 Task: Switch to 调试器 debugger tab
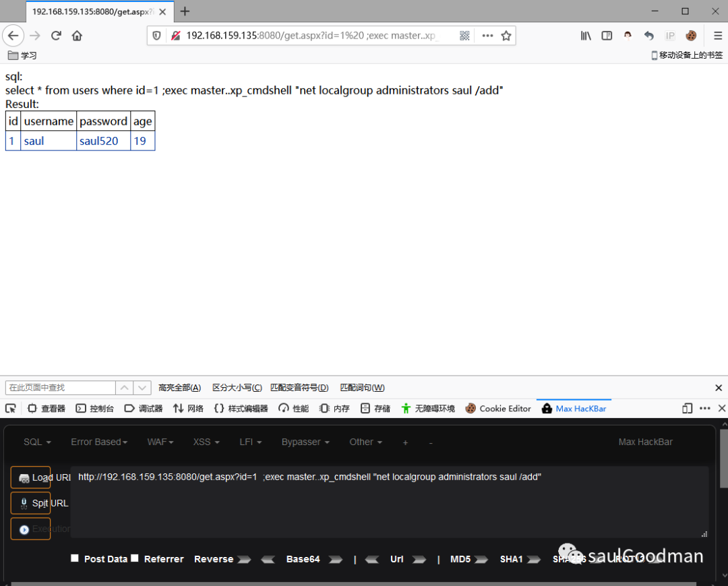click(144, 409)
